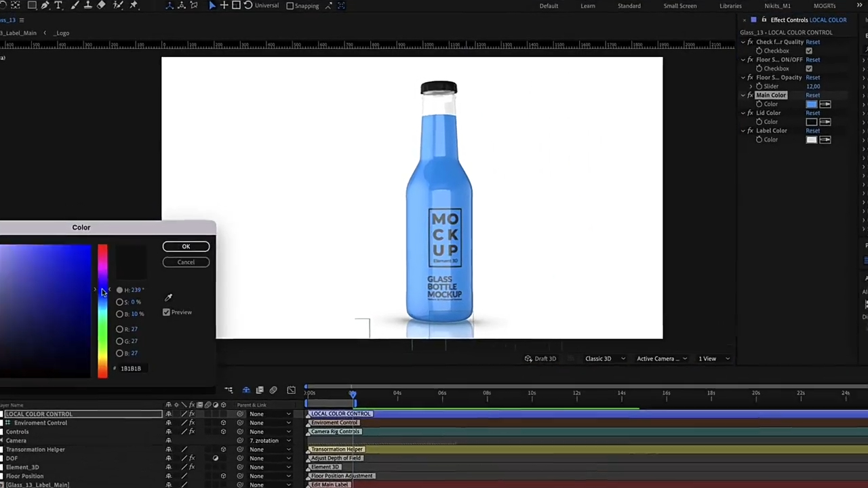
Task: Click the 3D Rotate gizmo icon
Action: (248, 5)
